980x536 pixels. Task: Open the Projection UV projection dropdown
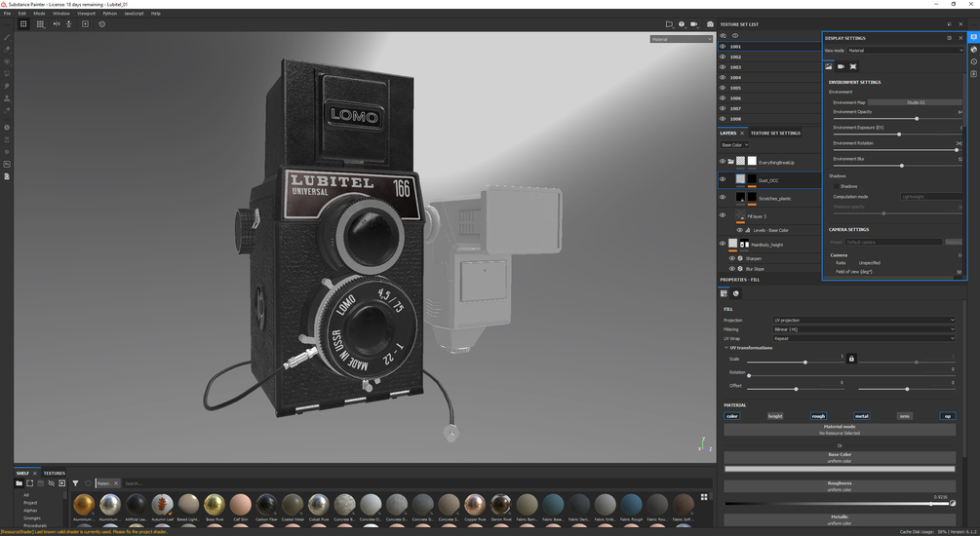pos(864,320)
